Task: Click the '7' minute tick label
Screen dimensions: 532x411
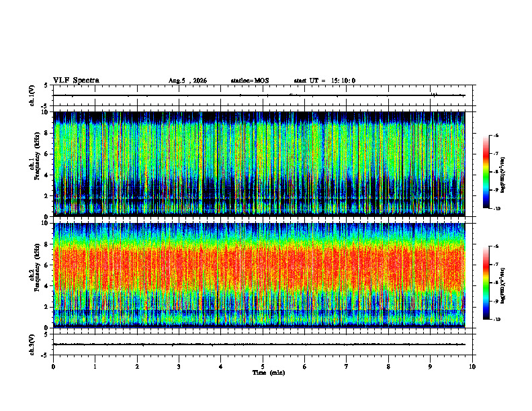Action: pyautogui.click(x=347, y=367)
